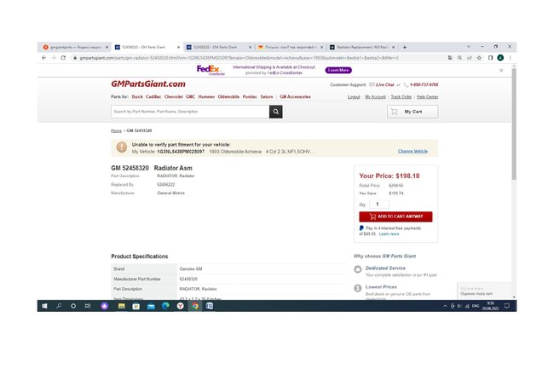The height and width of the screenshot is (392, 554).
Task: Open the Chrome three-dot menu
Action: tap(511, 58)
